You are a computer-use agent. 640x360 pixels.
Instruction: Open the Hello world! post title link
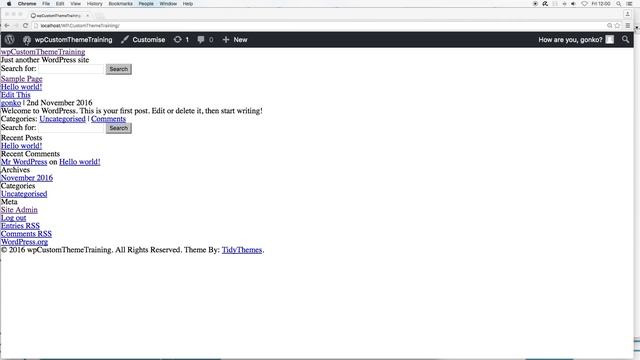[x=21, y=87]
